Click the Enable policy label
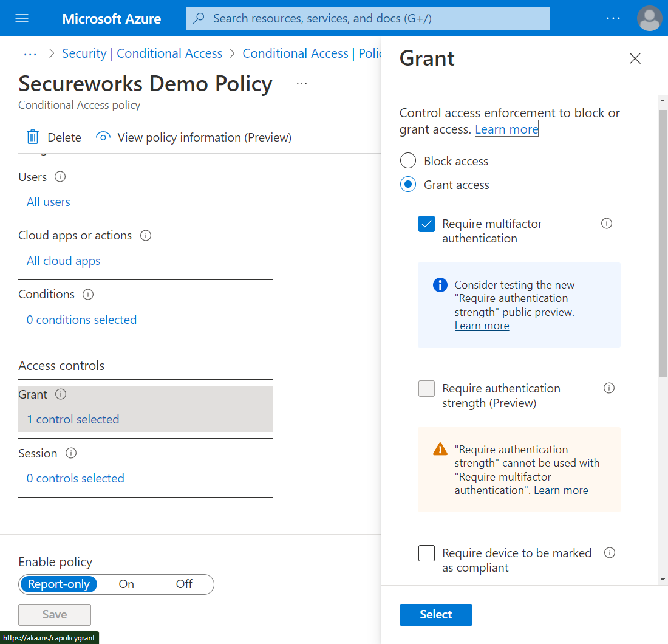This screenshot has width=668, height=644. (x=55, y=562)
